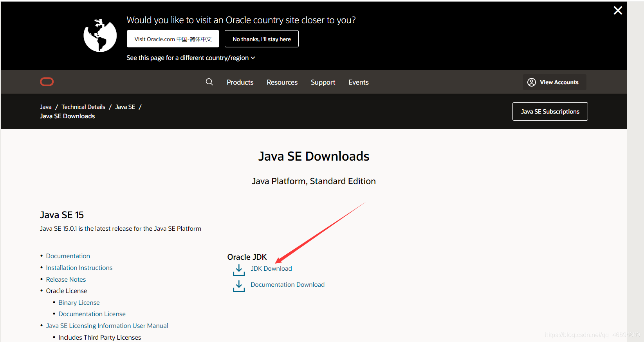Click the JDK Download link
This screenshot has height=342, width=644.
pyautogui.click(x=271, y=268)
